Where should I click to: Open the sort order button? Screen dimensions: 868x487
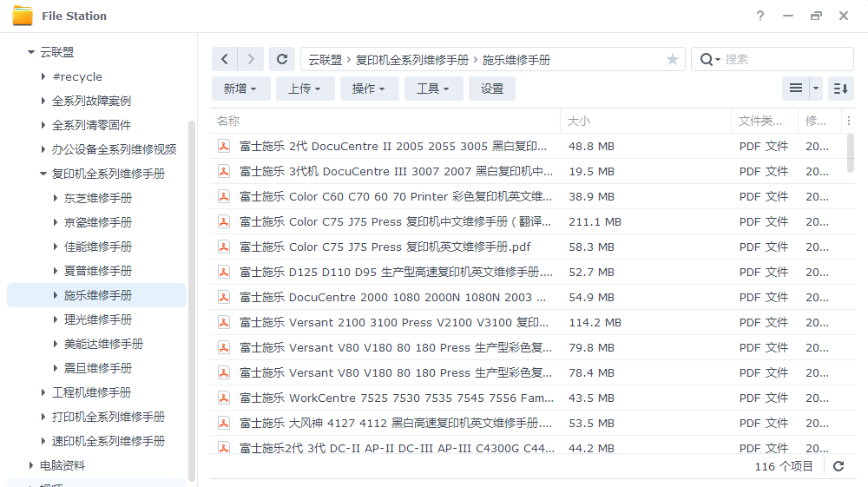841,88
